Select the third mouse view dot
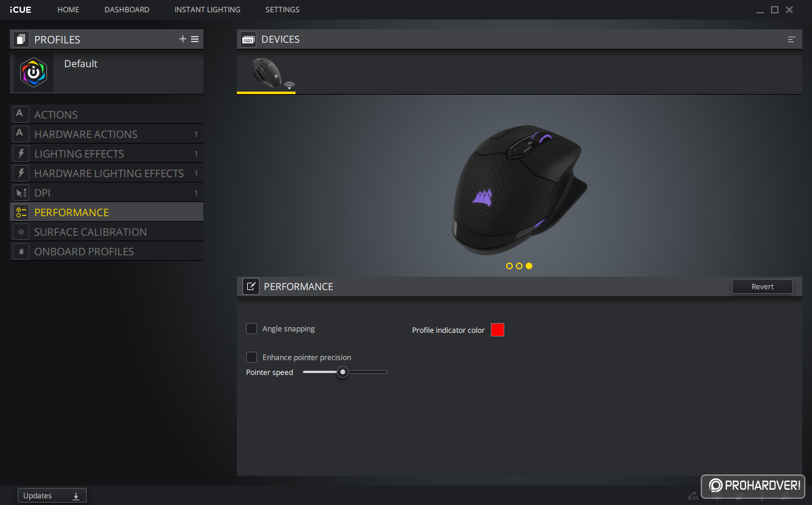Viewport: 812px width, 505px height. (529, 266)
